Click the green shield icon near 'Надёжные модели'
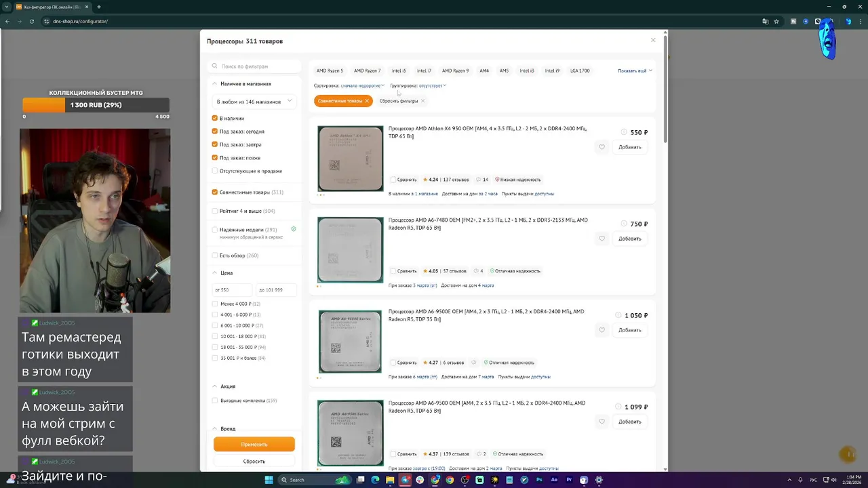Viewport: 868px width, 488px height. tap(294, 229)
